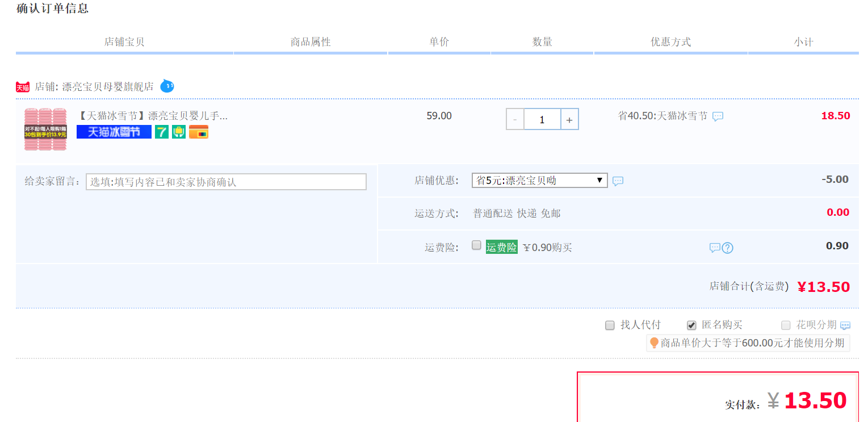The image size is (868, 422).
Task: Open the 漂亮宝贝婴儿手 product title link
Action: point(152,116)
